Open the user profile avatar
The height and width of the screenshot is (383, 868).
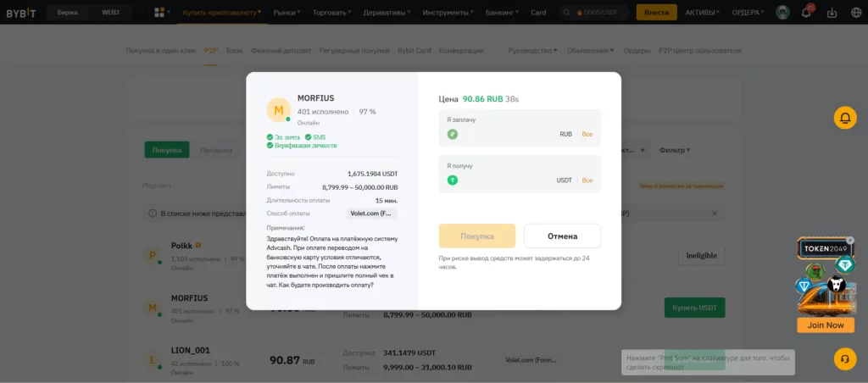782,12
